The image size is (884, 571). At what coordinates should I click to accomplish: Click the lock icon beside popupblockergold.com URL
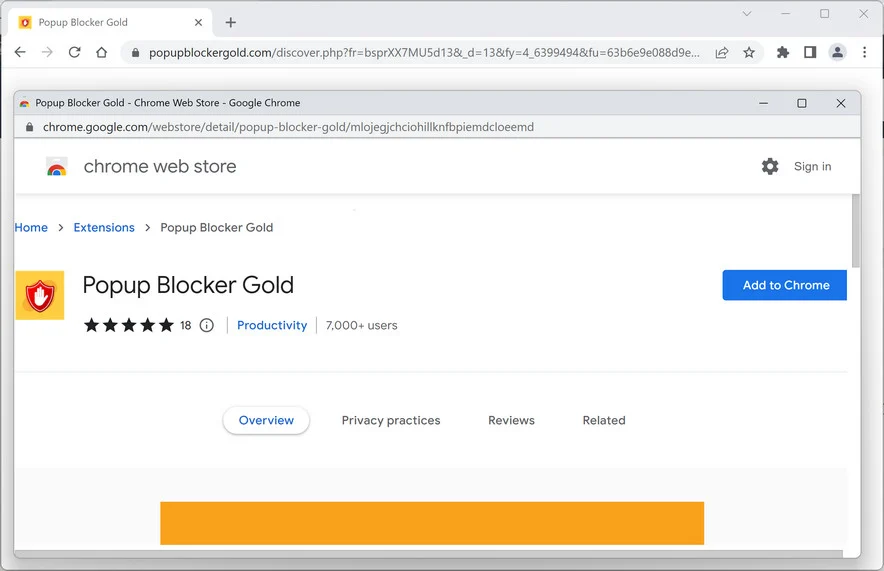pyautogui.click(x=135, y=53)
